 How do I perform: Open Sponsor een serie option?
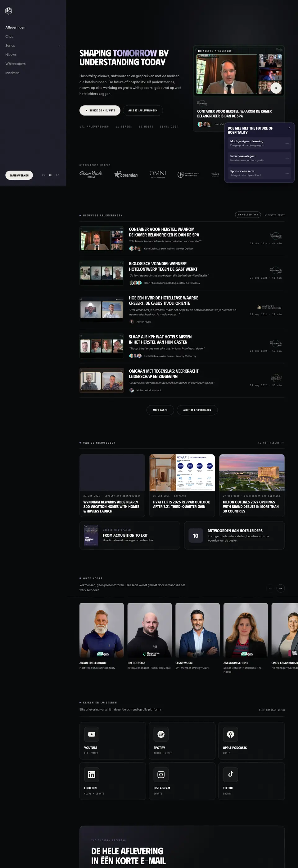pos(259,173)
